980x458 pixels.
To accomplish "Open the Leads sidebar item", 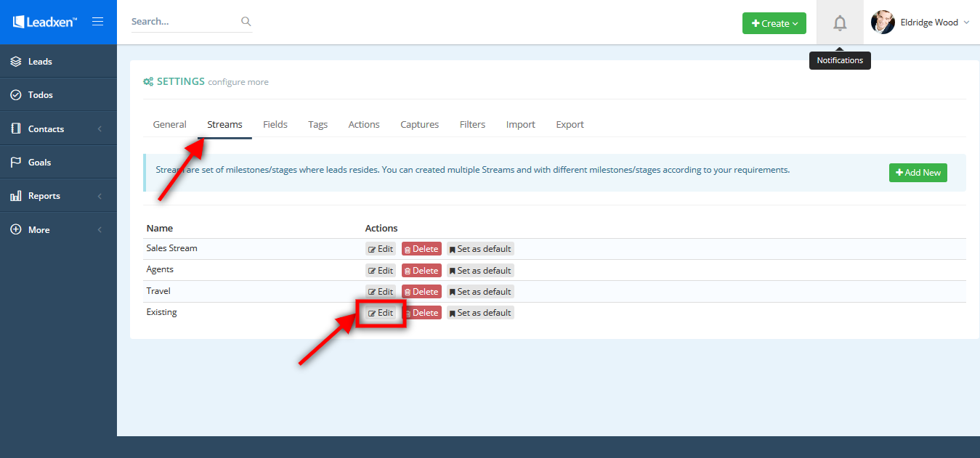I will 58,62.
